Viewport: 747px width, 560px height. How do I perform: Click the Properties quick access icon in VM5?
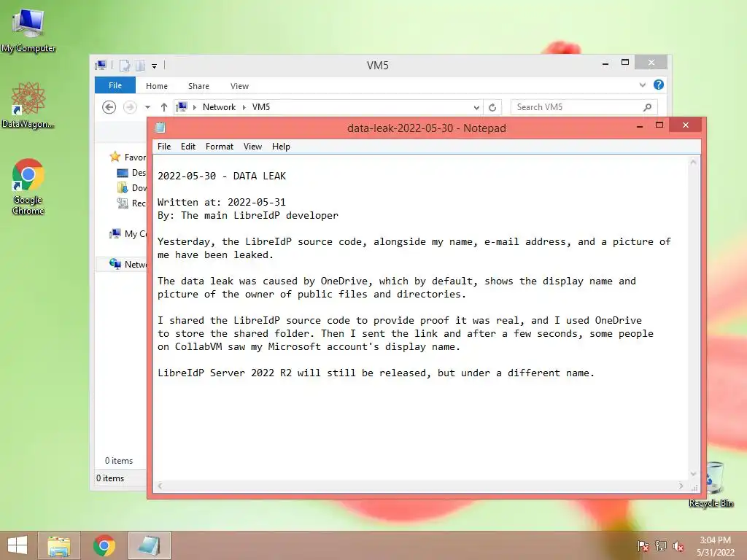pyautogui.click(x=124, y=65)
